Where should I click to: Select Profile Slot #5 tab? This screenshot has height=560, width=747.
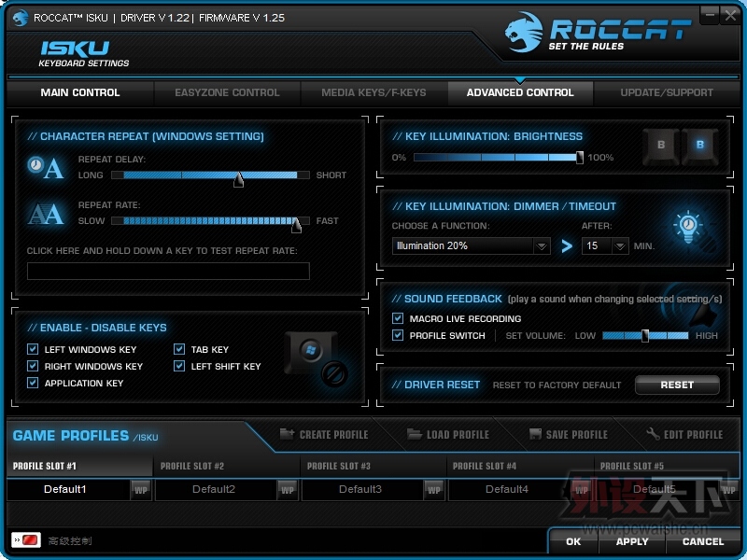[x=667, y=466]
